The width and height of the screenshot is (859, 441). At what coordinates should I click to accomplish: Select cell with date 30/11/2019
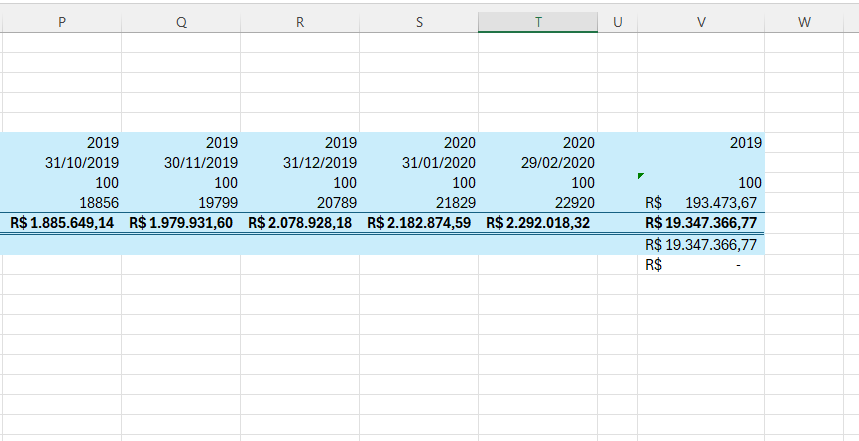181,163
